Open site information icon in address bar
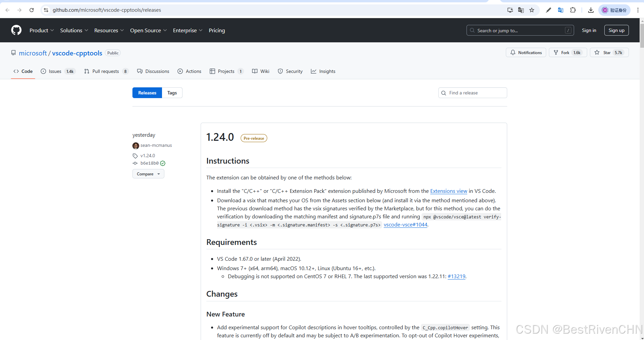Image resolution: width=644 pixels, height=340 pixels. 46,10
